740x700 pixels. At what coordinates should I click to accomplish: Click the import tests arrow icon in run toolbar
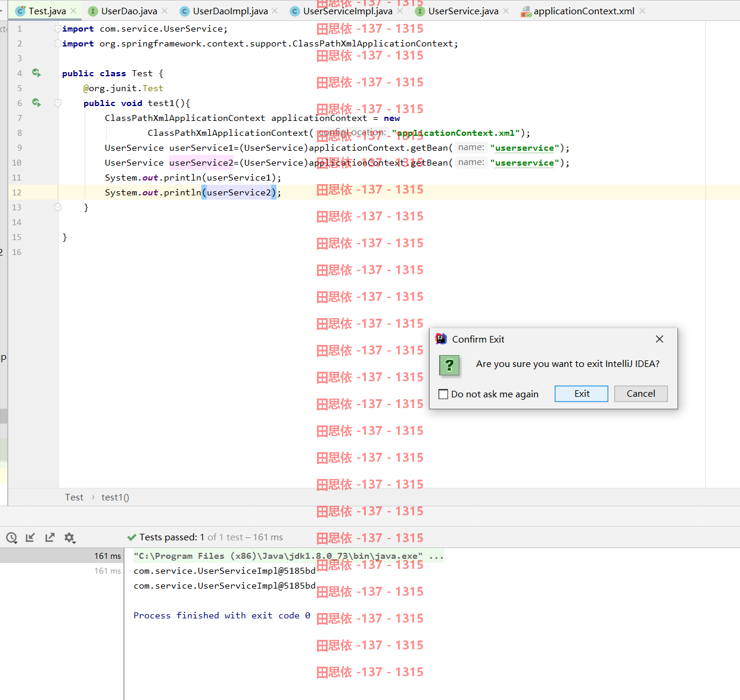pyautogui.click(x=30, y=537)
